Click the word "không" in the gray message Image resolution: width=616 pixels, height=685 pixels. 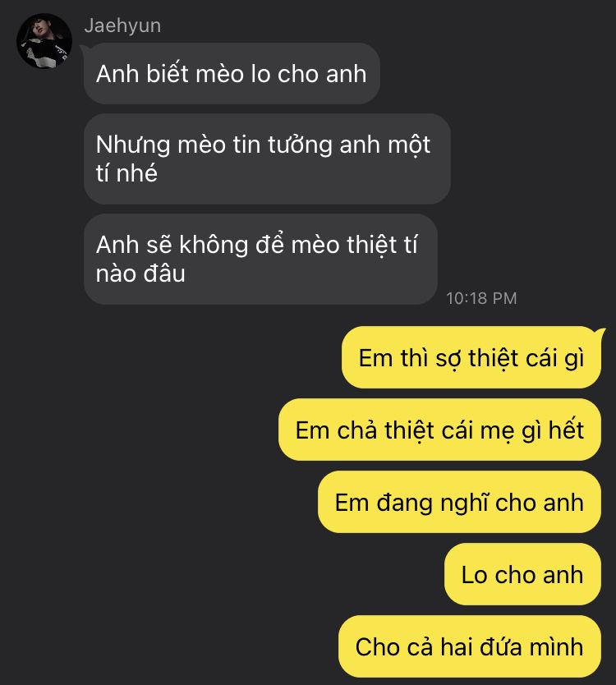coord(214,245)
